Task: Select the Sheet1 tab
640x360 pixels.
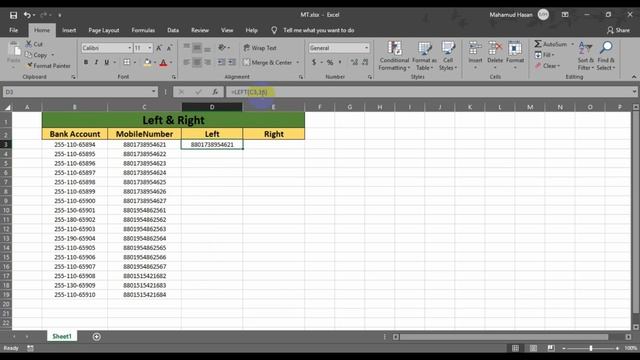Action: [62, 336]
